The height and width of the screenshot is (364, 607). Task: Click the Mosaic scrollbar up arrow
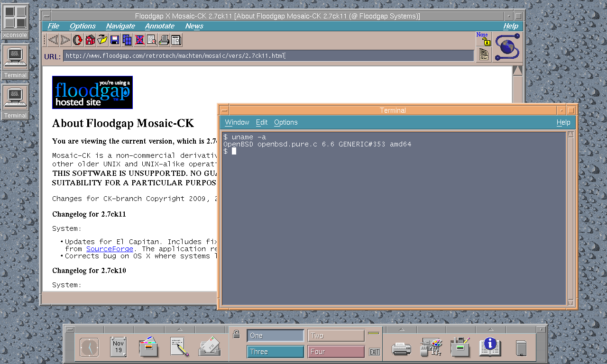[x=517, y=71]
